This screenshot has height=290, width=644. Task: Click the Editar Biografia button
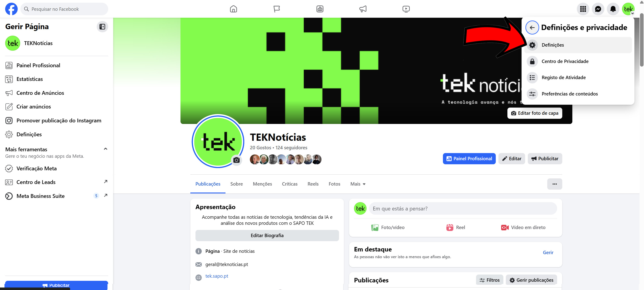click(x=267, y=236)
